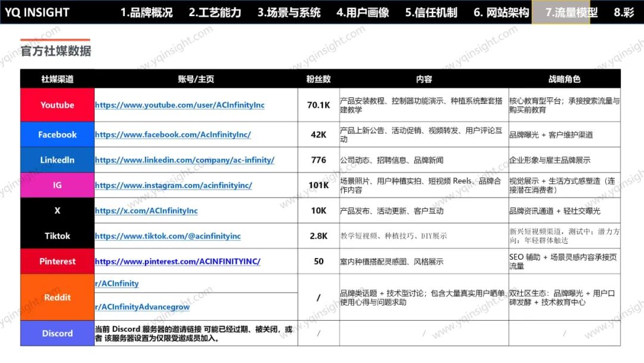Select the magenta IG channel cell
644x363 pixels.
point(57,186)
